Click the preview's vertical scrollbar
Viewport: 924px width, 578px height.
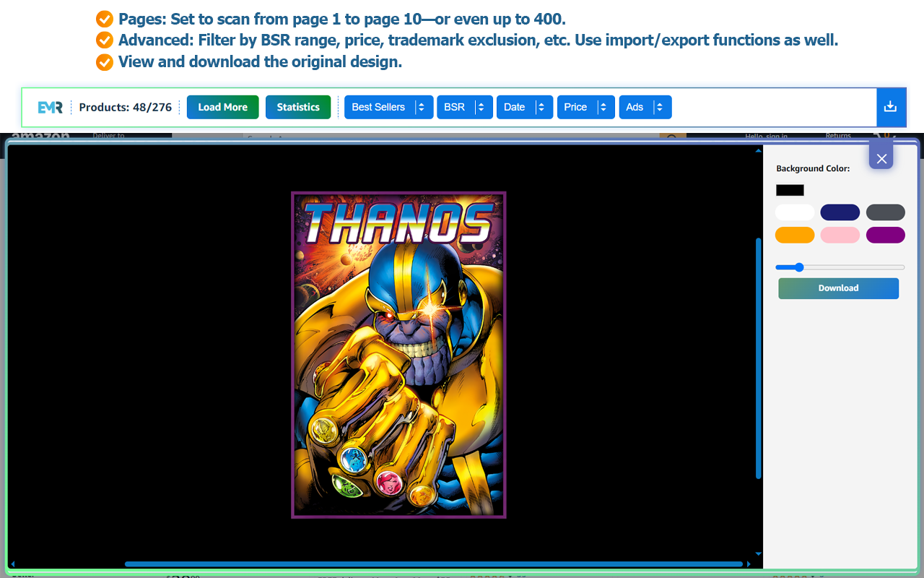coord(758,358)
